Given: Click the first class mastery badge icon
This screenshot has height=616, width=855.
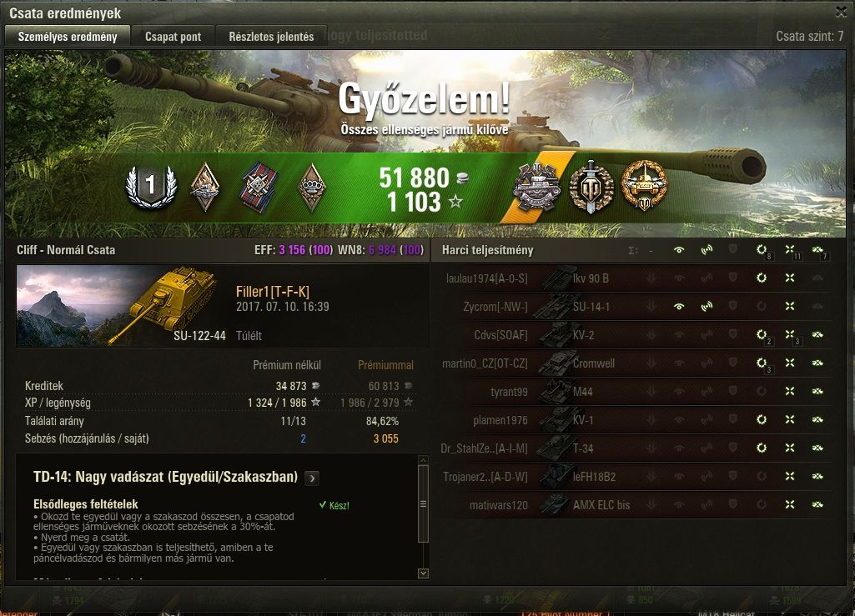Looking at the screenshot, I should click(151, 187).
